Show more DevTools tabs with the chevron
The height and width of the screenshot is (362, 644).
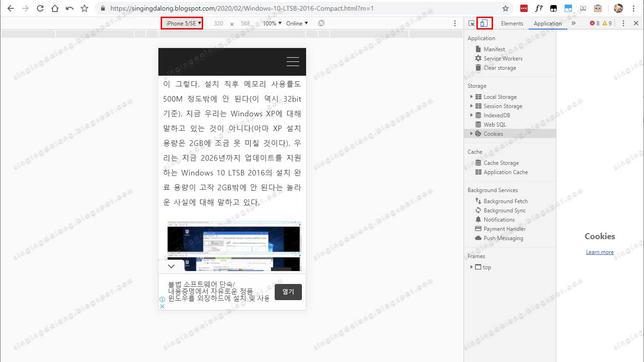pos(573,23)
